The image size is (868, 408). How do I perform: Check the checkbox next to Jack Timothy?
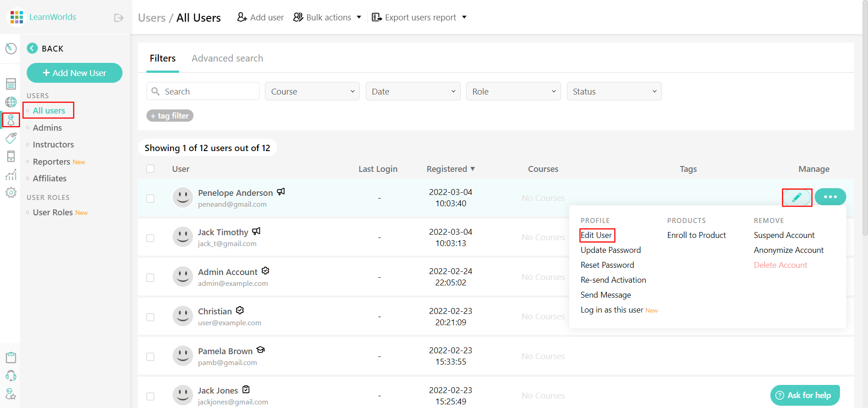pyautogui.click(x=151, y=238)
